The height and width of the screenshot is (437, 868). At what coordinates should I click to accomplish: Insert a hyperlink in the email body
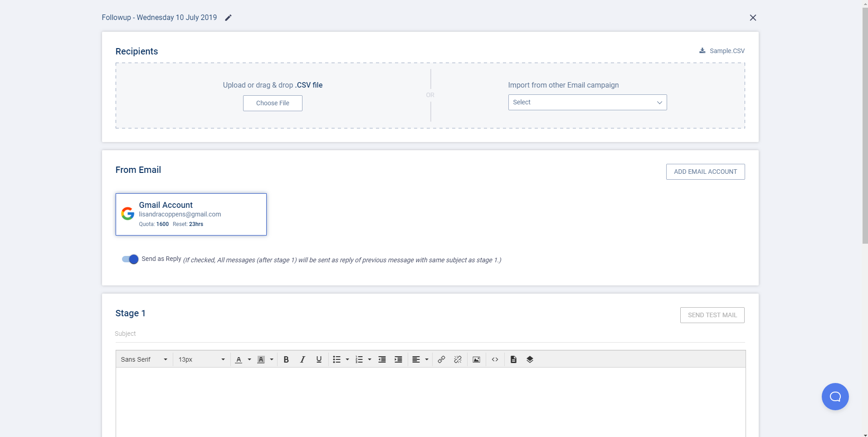click(x=441, y=359)
